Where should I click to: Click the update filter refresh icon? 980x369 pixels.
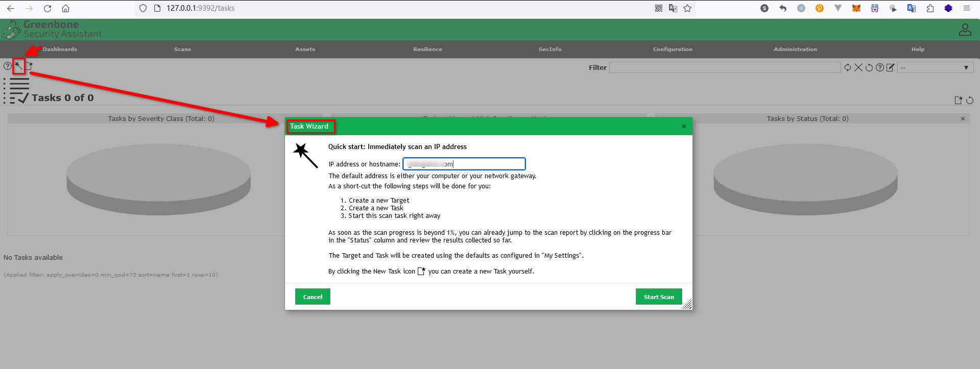[848, 67]
